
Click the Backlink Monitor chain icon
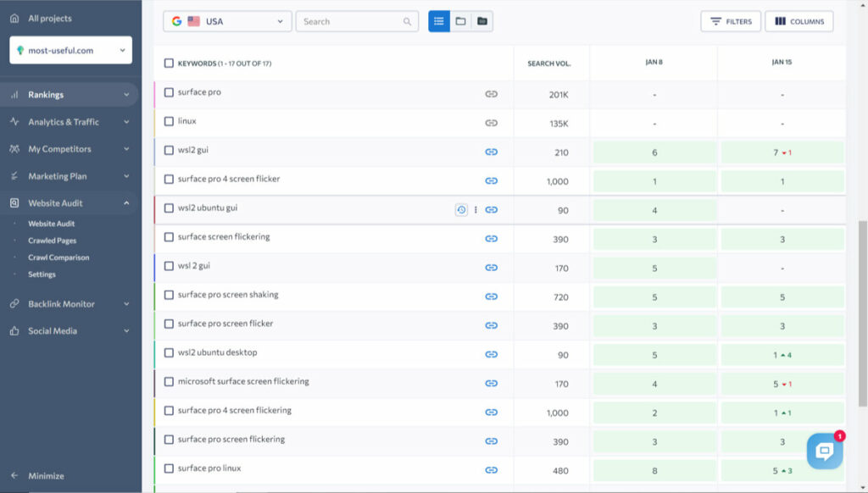point(14,304)
